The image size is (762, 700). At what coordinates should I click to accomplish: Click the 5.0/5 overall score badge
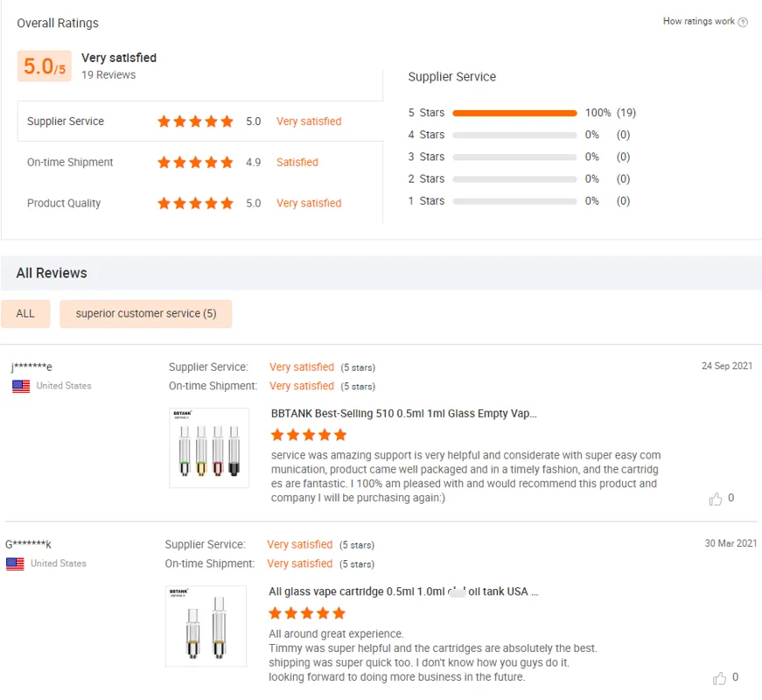point(44,66)
